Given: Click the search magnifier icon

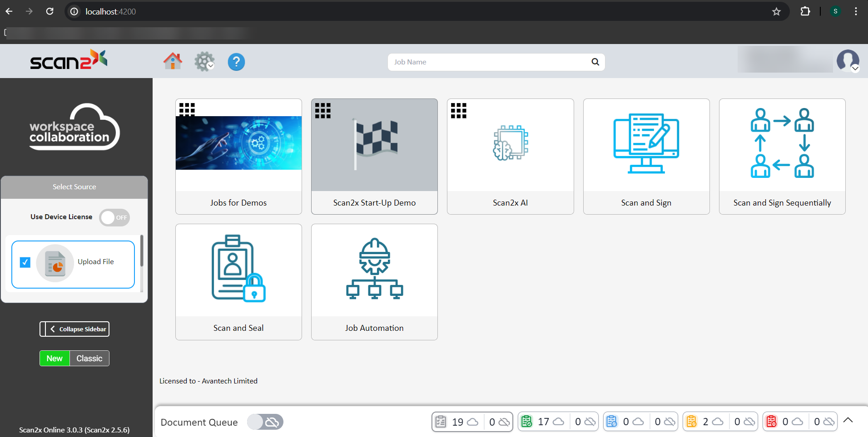Looking at the screenshot, I should (595, 62).
